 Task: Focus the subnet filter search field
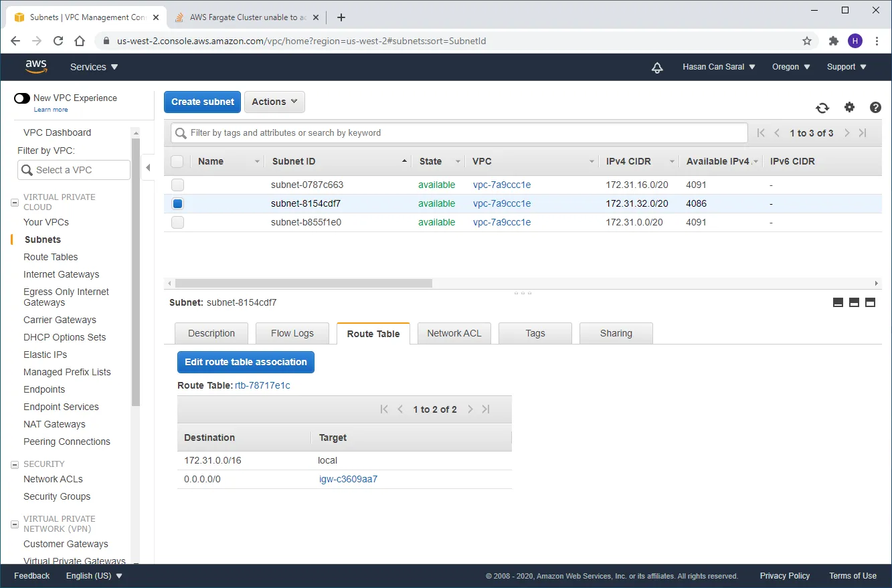[x=459, y=133]
